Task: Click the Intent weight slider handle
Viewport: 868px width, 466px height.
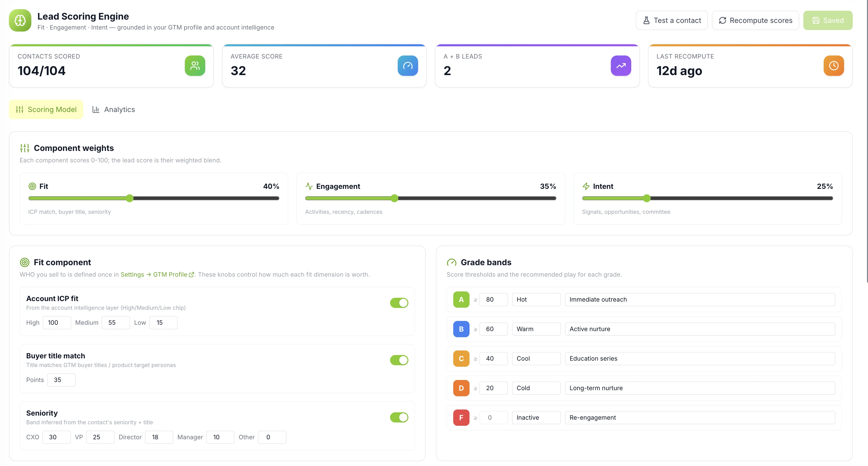Action: (x=647, y=198)
